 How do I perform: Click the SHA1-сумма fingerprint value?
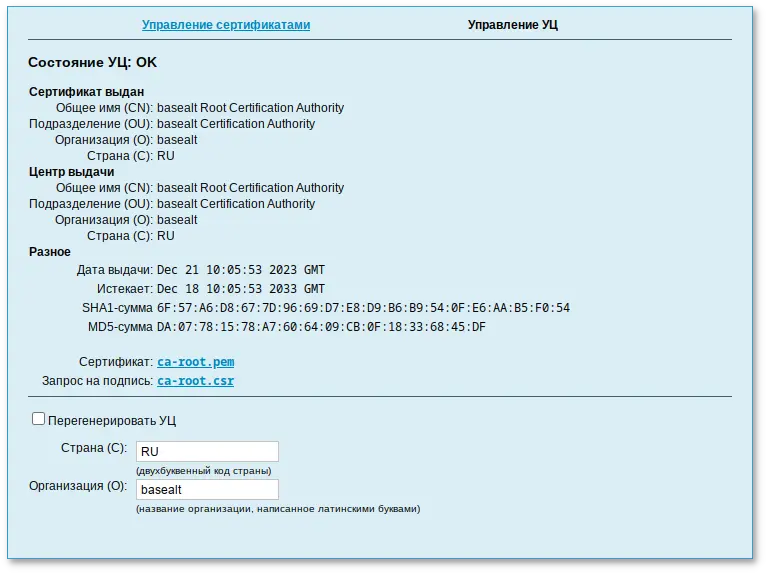coord(363,308)
